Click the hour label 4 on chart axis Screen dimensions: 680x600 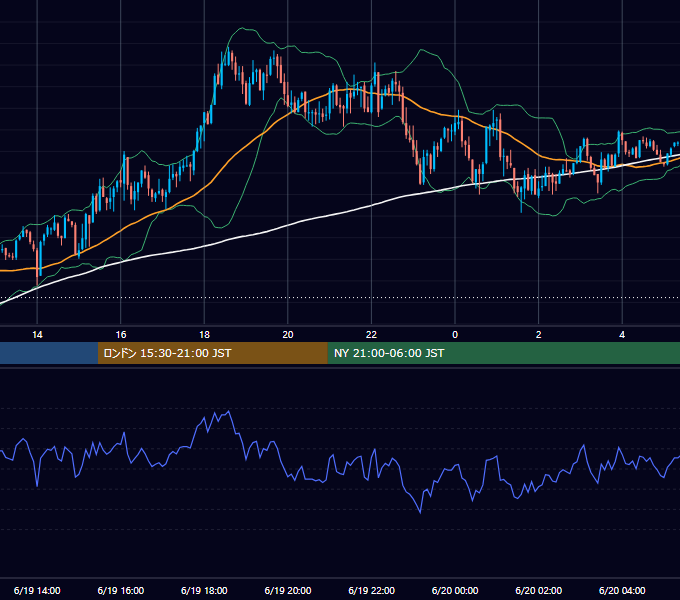point(622,335)
